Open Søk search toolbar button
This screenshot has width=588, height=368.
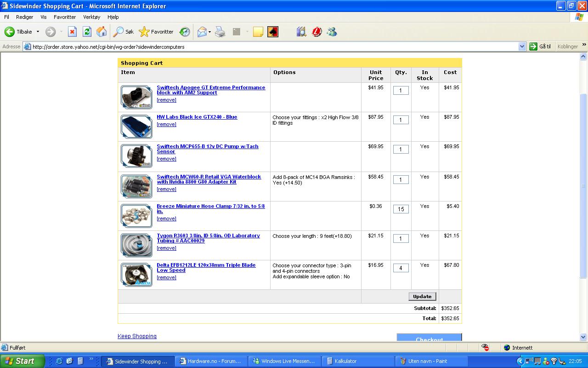click(124, 32)
